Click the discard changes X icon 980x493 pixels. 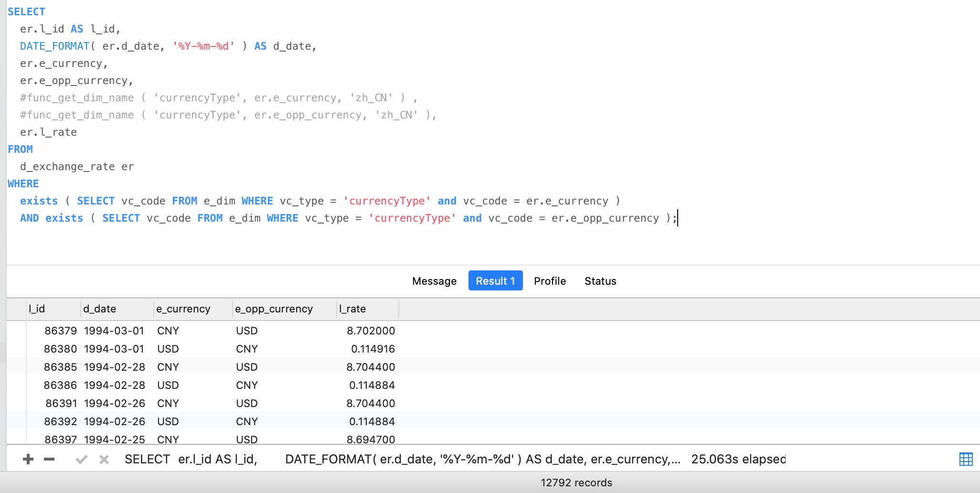[104, 460]
